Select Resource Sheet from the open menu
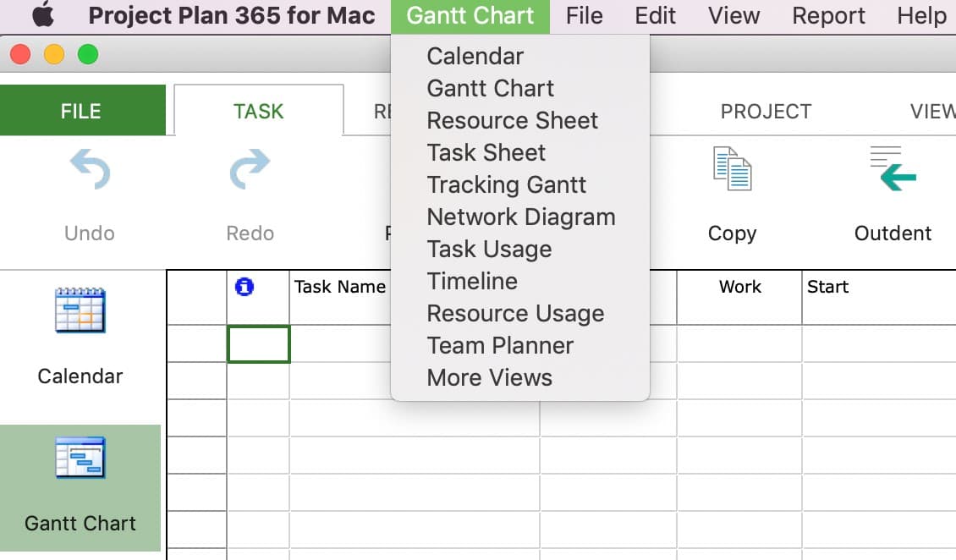The width and height of the screenshot is (956, 560). (513, 120)
